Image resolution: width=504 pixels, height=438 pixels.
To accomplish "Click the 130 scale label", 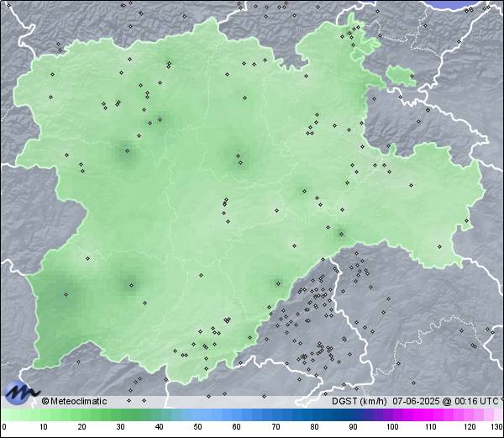I will click(497, 427).
